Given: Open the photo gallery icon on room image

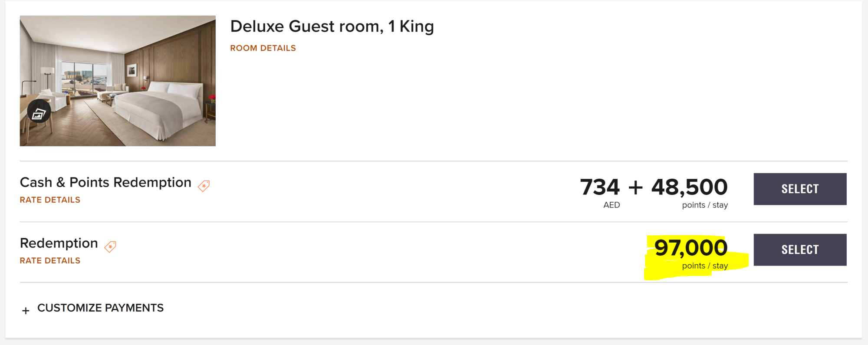Looking at the screenshot, I should pyautogui.click(x=39, y=112).
